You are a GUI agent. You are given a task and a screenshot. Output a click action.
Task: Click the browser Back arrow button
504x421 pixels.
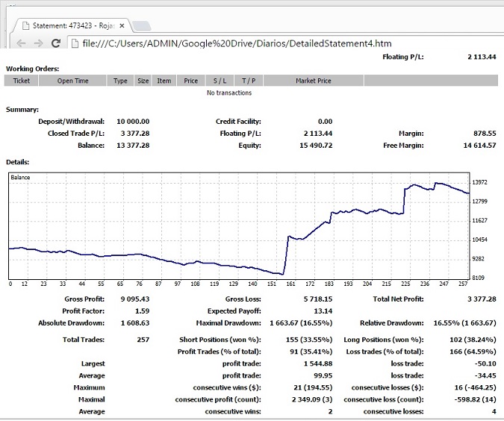click(x=20, y=43)
